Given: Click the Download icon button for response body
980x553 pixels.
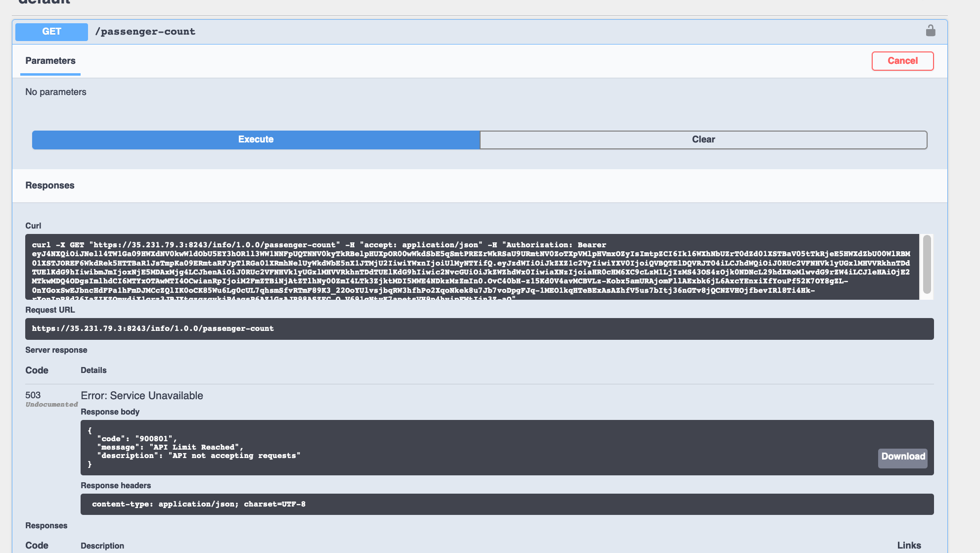Looking at the screenshot, I should pyautogui.click(x=902, y=457).
